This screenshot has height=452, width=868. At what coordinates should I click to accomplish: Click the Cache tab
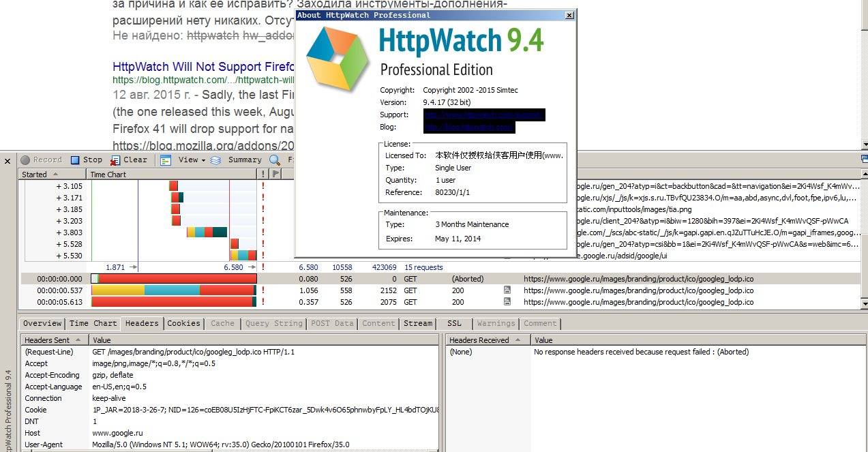click(223, 324)
